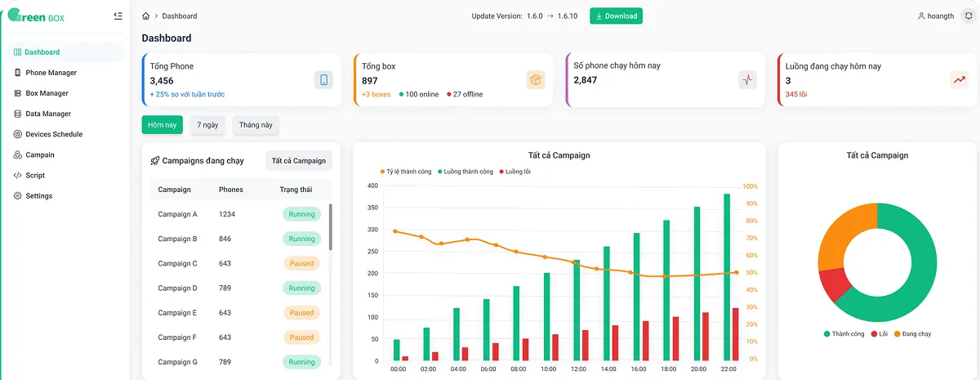Image resolution: width=980 pixels, height=380 pixels.
Task: Click the trending arrow icon in the Luồng đang chạy card
Action: pos(959,79)
